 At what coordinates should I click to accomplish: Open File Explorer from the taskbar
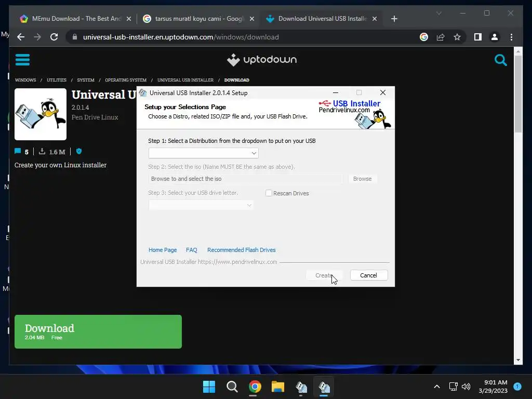[x=278, y=387]
